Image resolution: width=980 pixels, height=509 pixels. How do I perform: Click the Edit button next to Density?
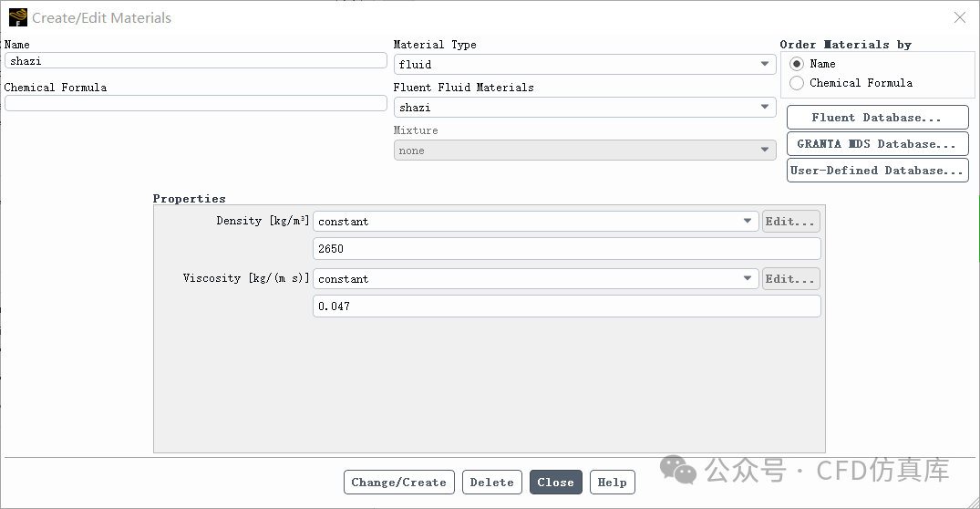pos(790,222)
